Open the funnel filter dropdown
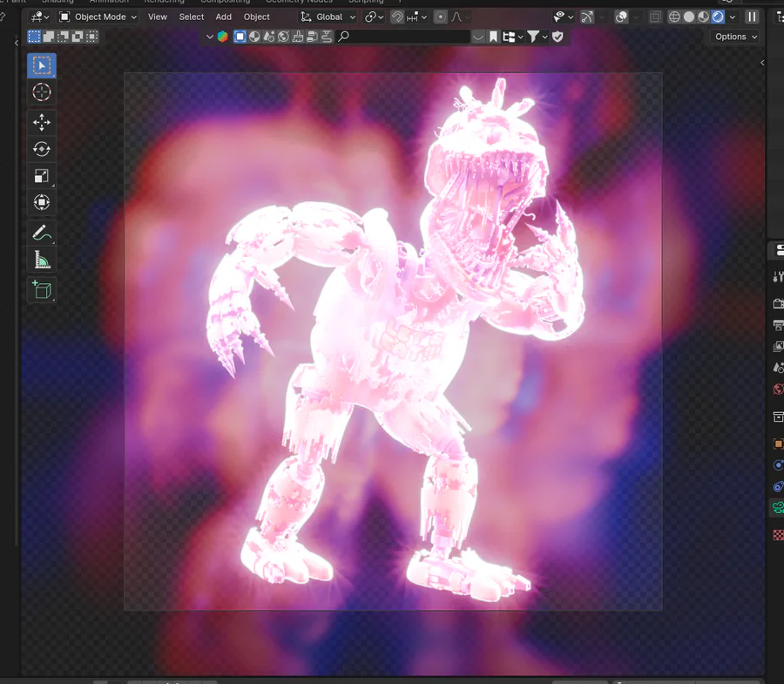This screenshot has width=784, height=684. [x=537, y=37]
